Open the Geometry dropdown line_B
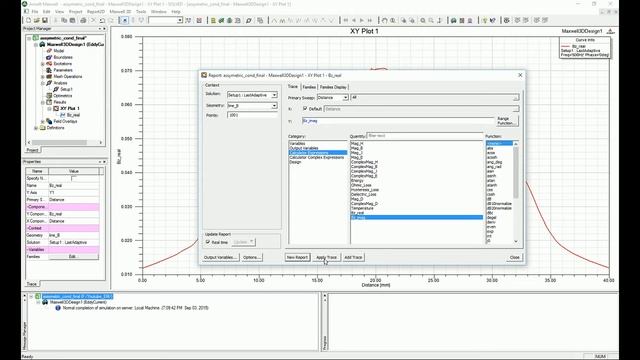Image resolution: width=640 pixels, height=360 pixels. (x=274, y=106)
